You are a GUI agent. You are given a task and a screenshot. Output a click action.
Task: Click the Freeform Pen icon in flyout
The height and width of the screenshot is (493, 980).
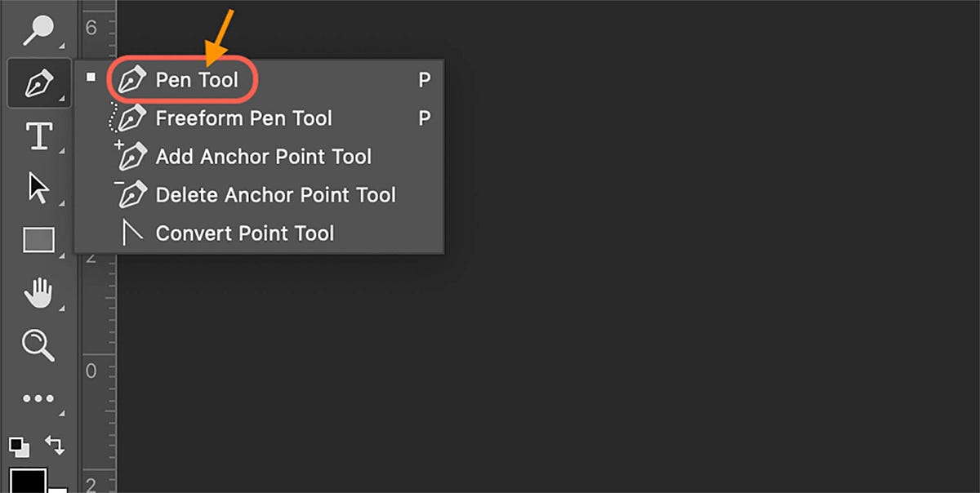127,118
